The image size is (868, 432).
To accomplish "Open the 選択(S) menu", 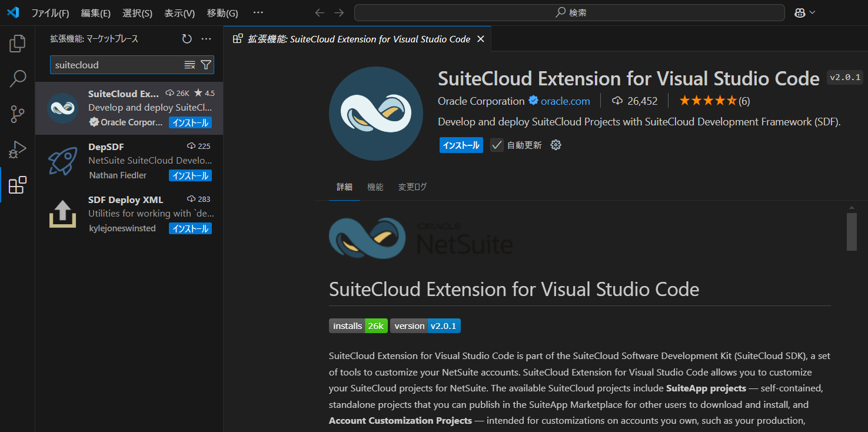I will point(137,12).
